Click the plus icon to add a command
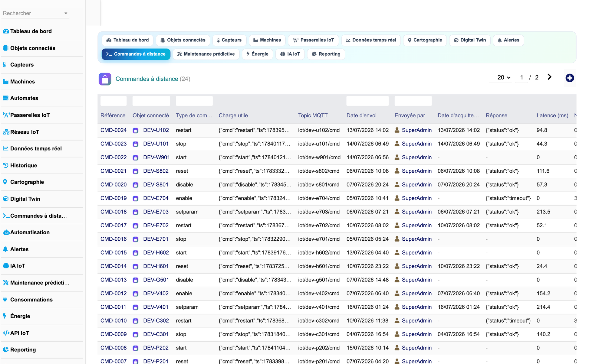The image size is (589, 364). point(570,78)
